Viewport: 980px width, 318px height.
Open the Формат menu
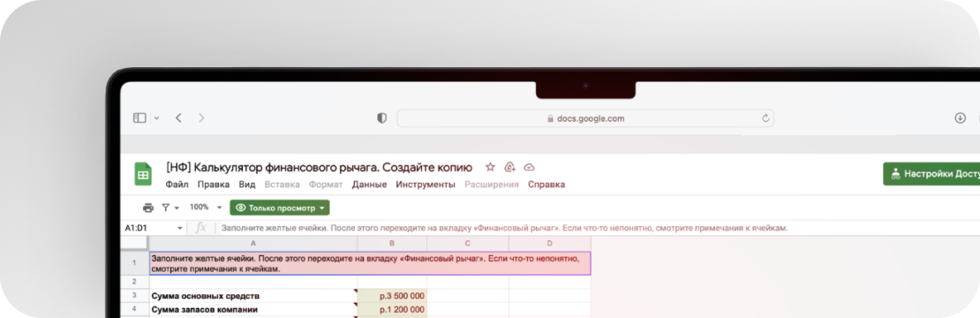tap(326, 185)
